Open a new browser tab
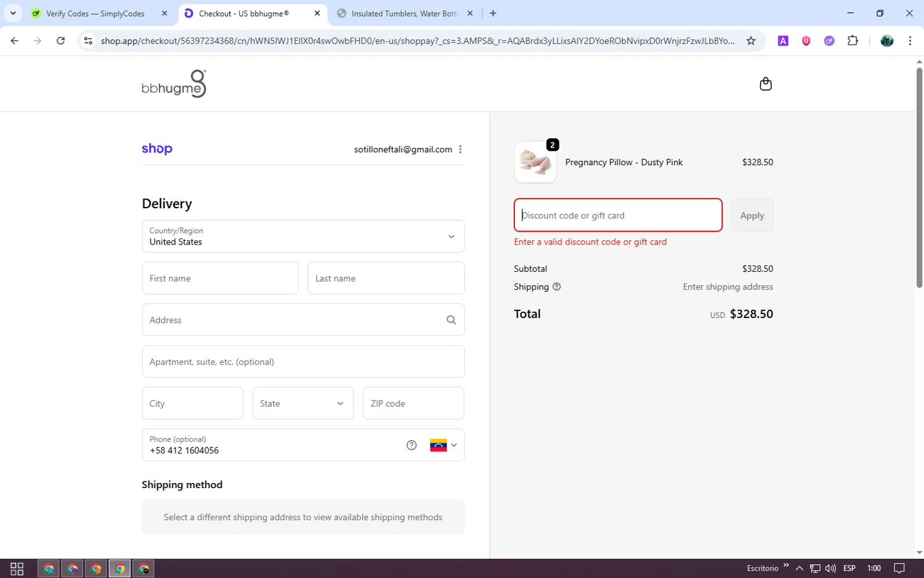The image size is (924, 578). pos(493,14)
